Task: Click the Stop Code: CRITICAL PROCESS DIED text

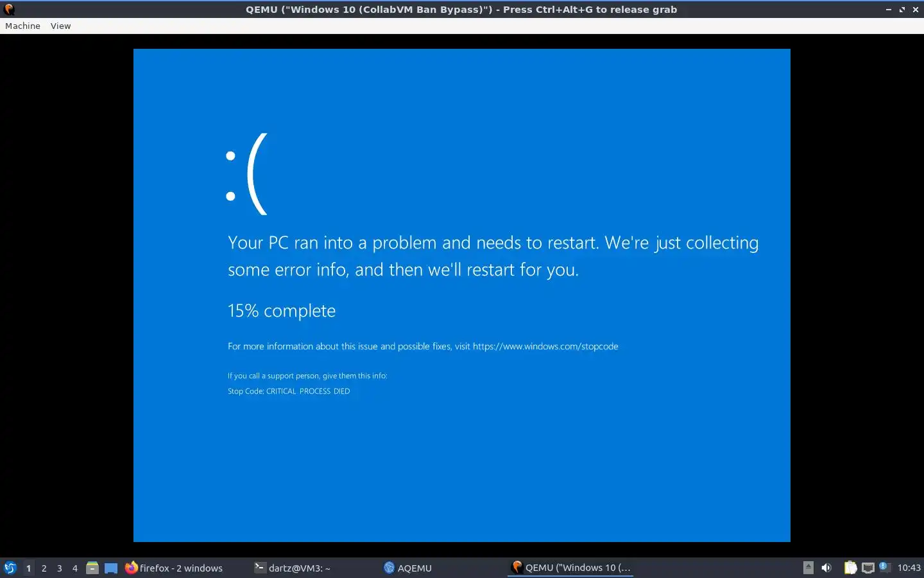Action: point(289,391)
